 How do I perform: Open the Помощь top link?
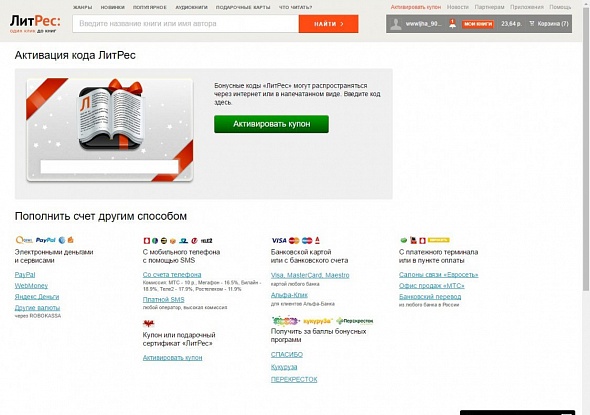[x=560, y=7]
